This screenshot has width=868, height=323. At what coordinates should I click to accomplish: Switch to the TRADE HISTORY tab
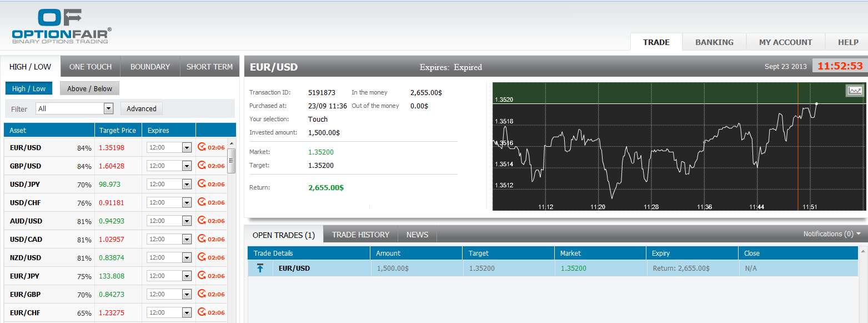[360, 234]
